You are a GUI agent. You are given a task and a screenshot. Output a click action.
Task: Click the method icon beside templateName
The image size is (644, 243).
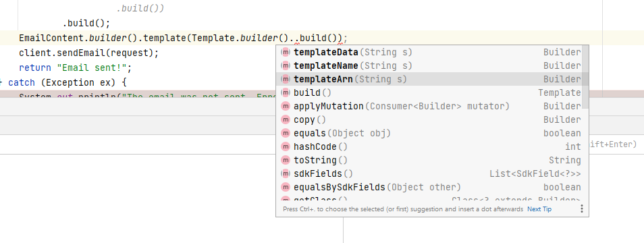coord(285,65)
